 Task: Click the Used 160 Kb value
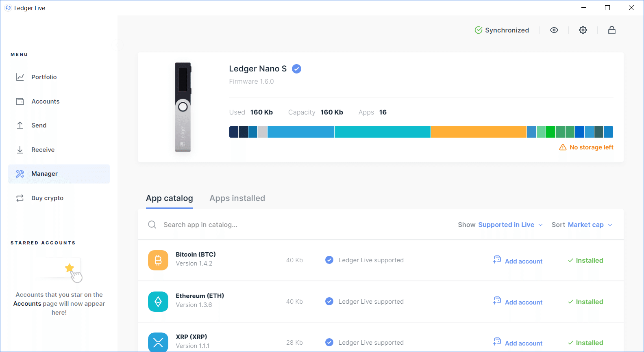(x=261, y=112)
